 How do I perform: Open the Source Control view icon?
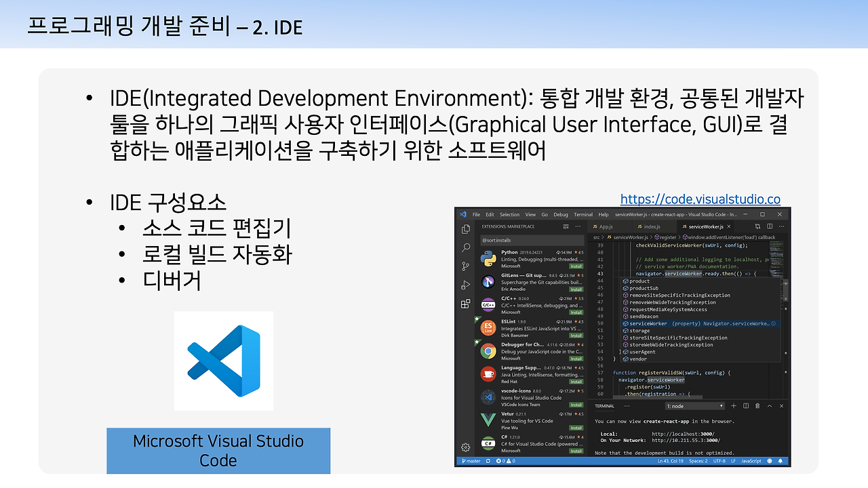tap(466, 266)
